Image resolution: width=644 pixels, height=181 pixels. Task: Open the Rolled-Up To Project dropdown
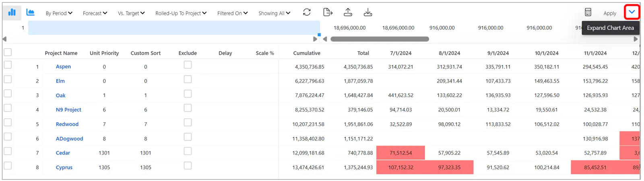(181, 13)
